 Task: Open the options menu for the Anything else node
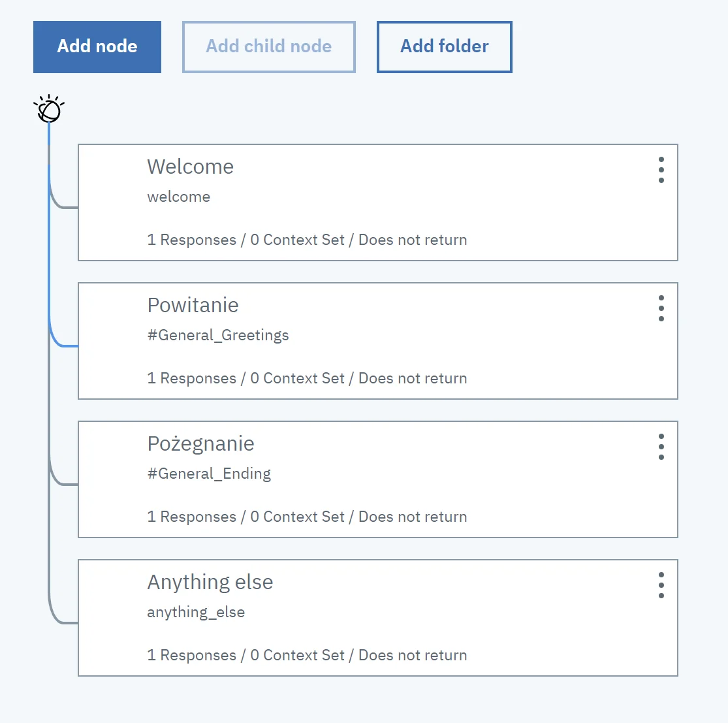[661, 585]
